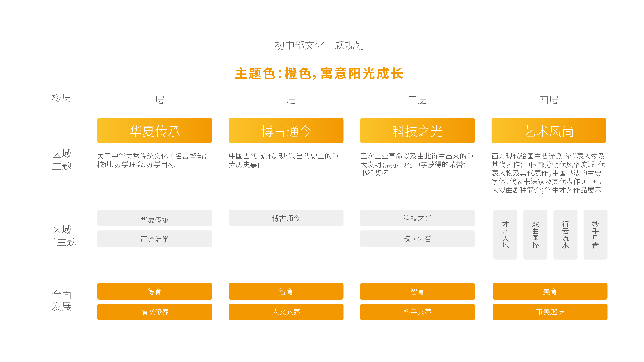Screen dimensions: 644x362
Task: Click the gray 校园荣誉 sub-theme box
Action: 417,239
